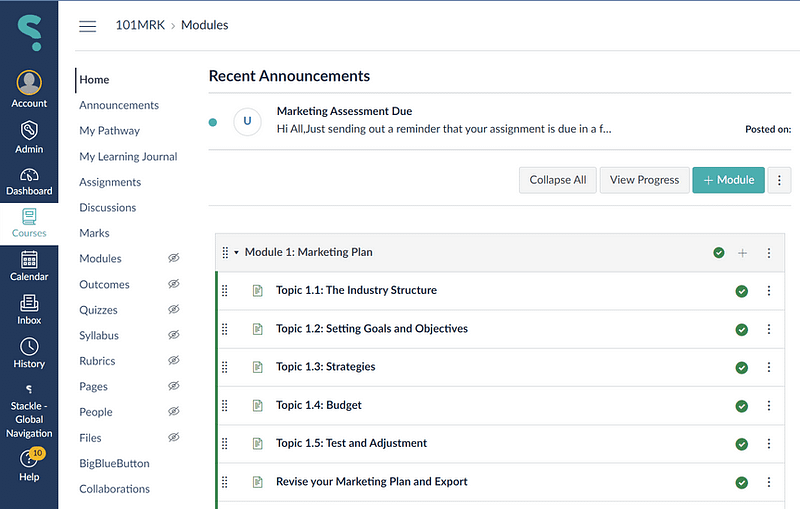Select My Learning Journal in course menu
This screenshot has height=509, width=800.
(x=128, y=157)
